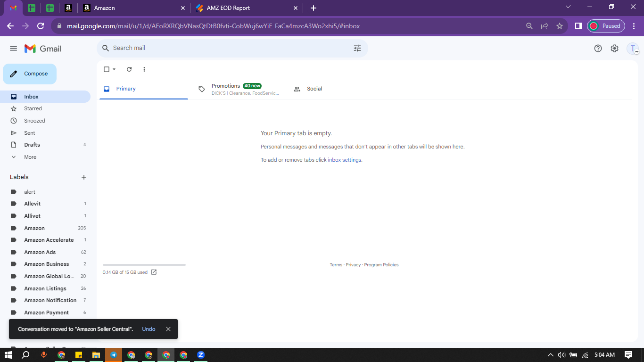
Task: Bookmark this page with the star icon
Action: point(560,26)
